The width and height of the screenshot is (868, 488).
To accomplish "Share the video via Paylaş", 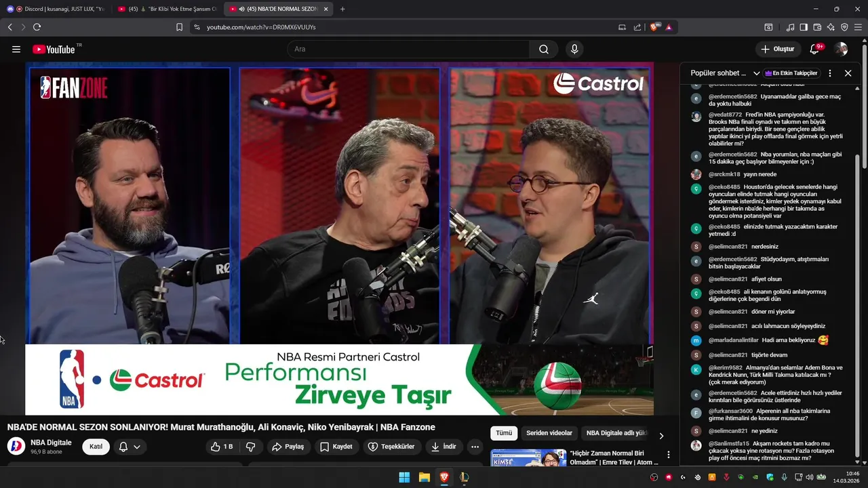I will [x=288, y=447].
